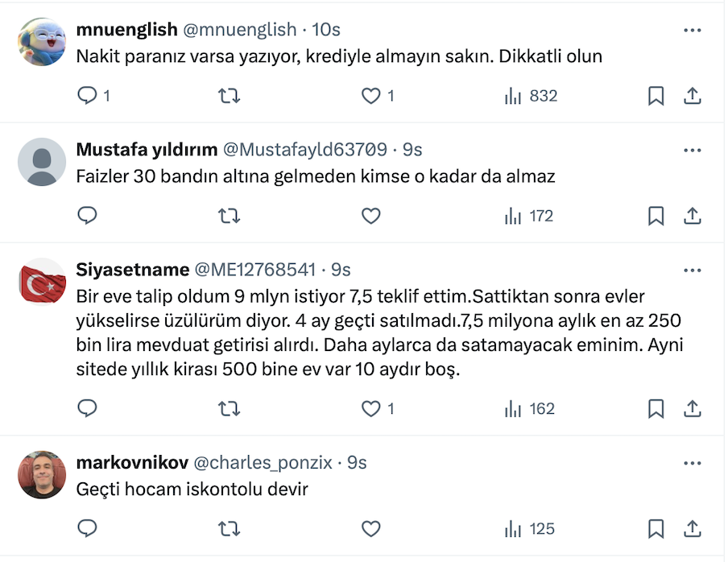Open markovnikov's profile picture
The height and width of the screenshot is (562, 728).
(42, 475)
